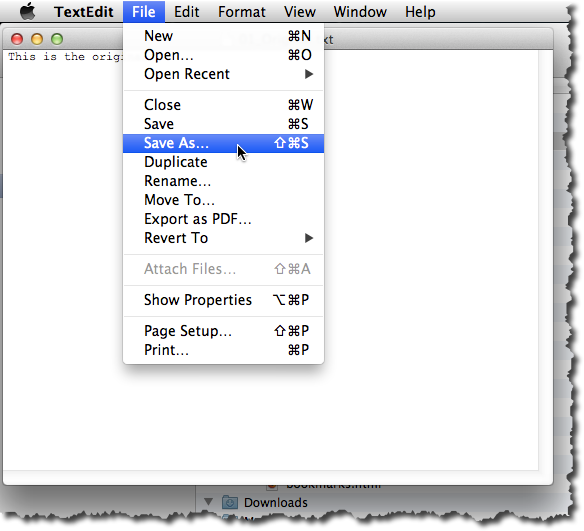Viewport: 584px width, 531px height.
Task: Expand the Open Recent submenu
Action: click(x=223, y=74)
